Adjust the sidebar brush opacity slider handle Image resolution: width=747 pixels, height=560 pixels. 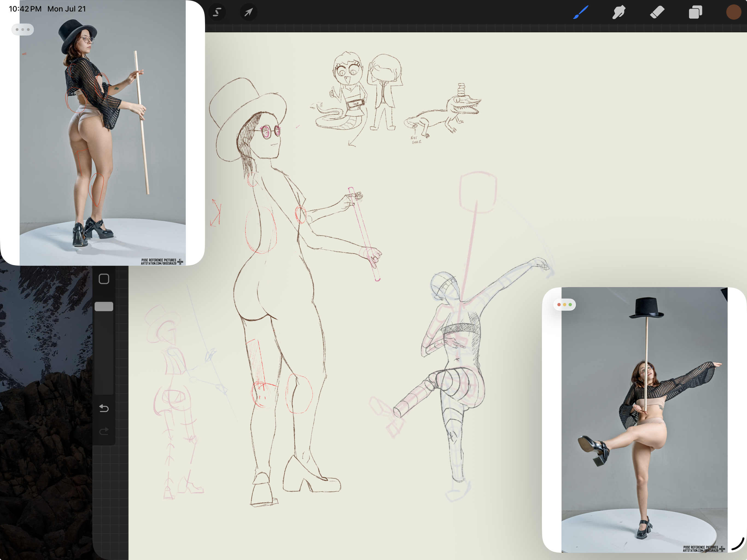(x=104, y=306)
